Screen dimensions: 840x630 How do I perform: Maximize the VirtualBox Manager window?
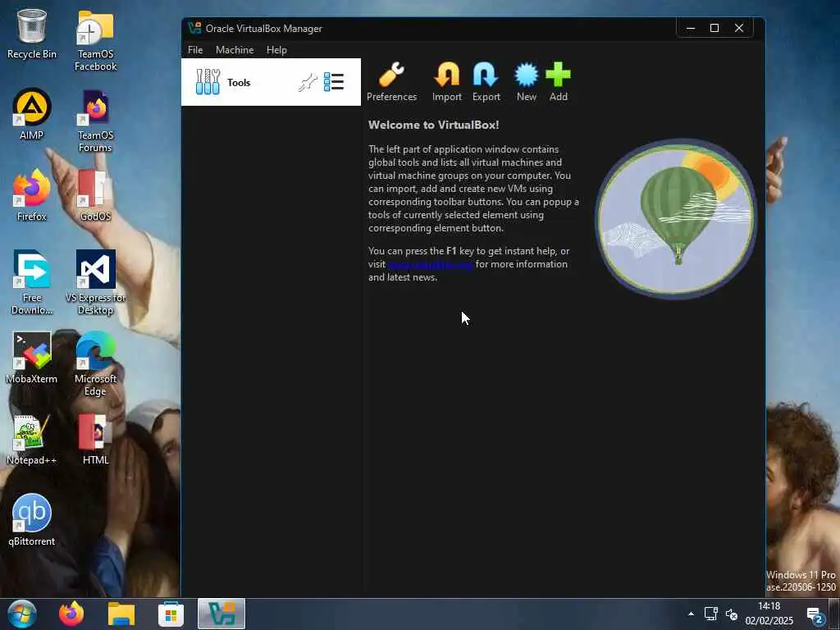pos(714,28)
